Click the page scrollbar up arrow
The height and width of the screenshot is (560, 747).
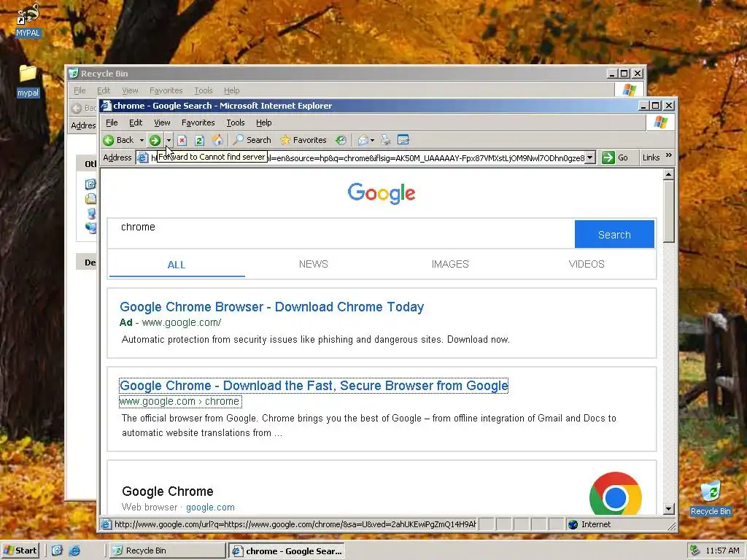pyautogui.click(x=669, y=174)
